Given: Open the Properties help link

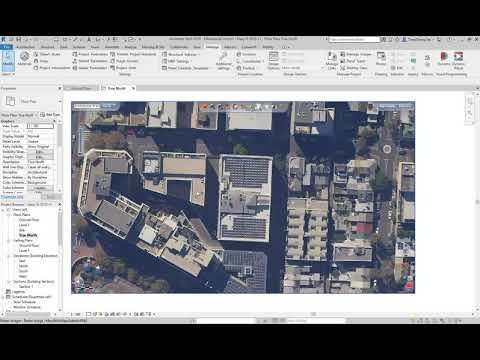Looking at the screenshot, I should [12, 197].
